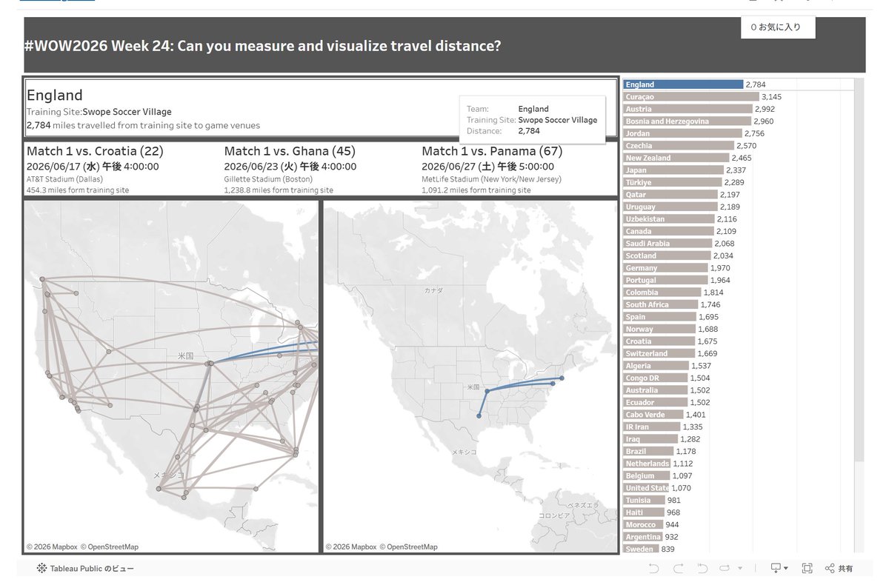Select the Colombia bar showing 1,814
This screenshot has width=889, height=588.
coord(662,293)
